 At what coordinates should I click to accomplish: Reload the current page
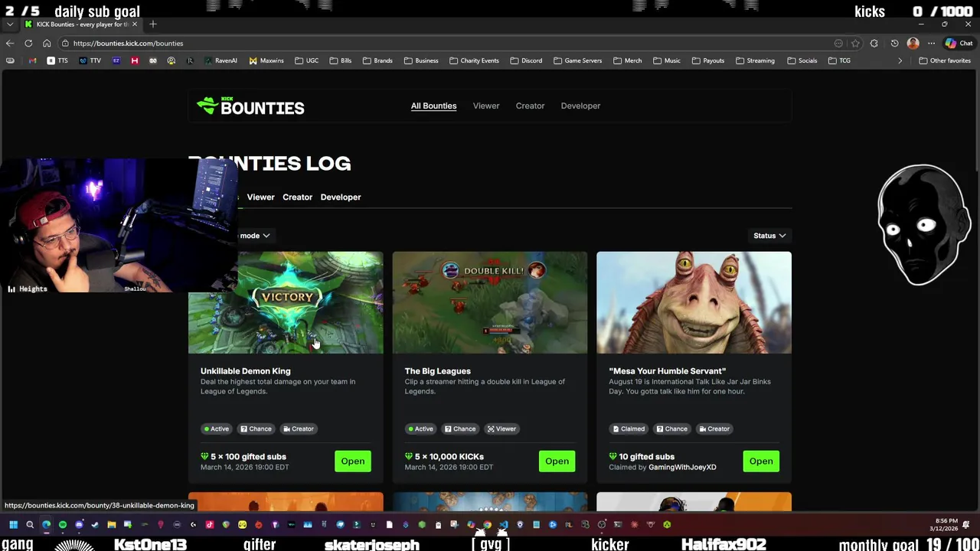[28, 44]
